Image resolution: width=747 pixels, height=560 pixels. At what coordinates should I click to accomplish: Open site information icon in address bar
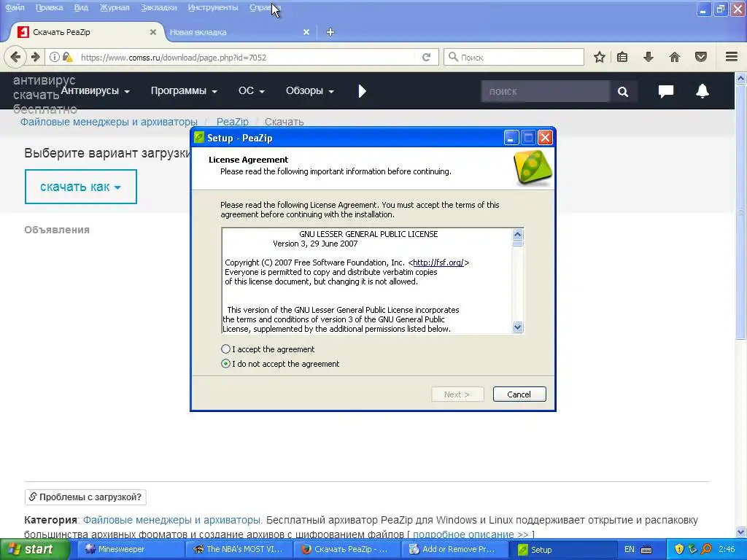(x=54, y=57)
